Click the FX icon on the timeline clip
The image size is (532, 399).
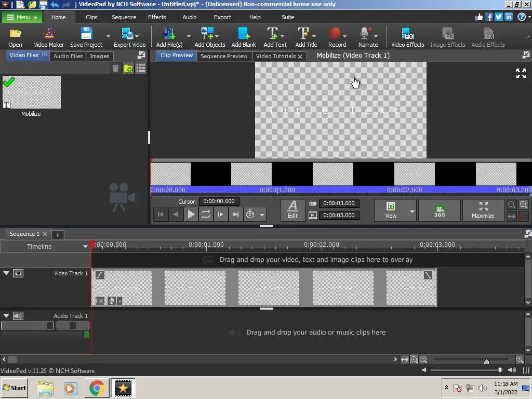[99, 301]
